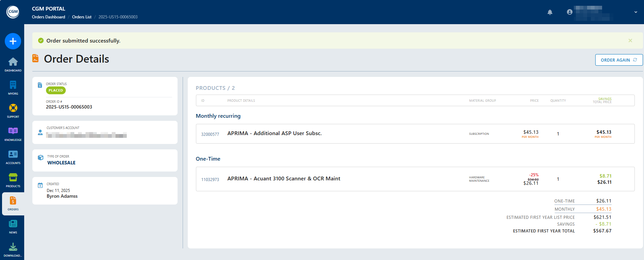Image resolution: width=644 pixels, height=260 pixels.
Task: Open Products in the sidebar
Action: coord(13,180)
